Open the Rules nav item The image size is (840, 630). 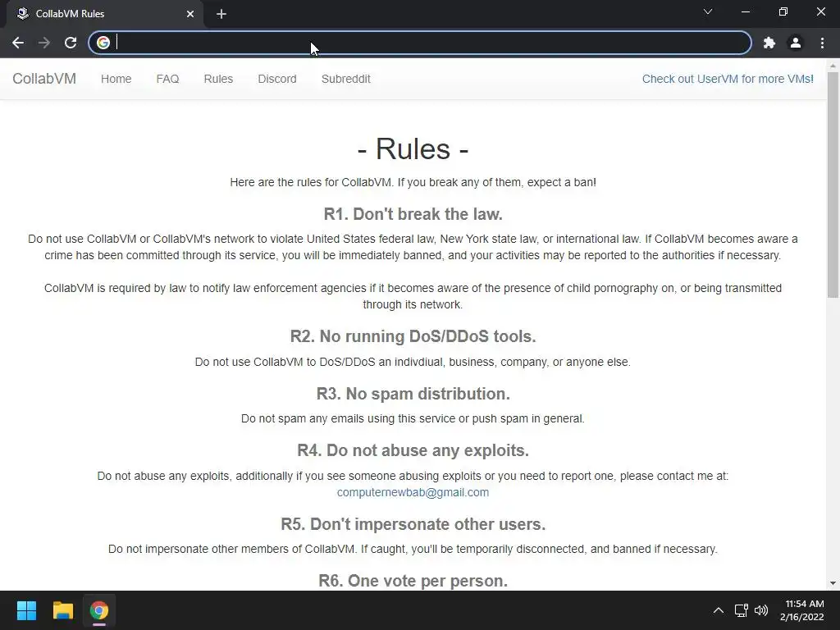(218, 79)
